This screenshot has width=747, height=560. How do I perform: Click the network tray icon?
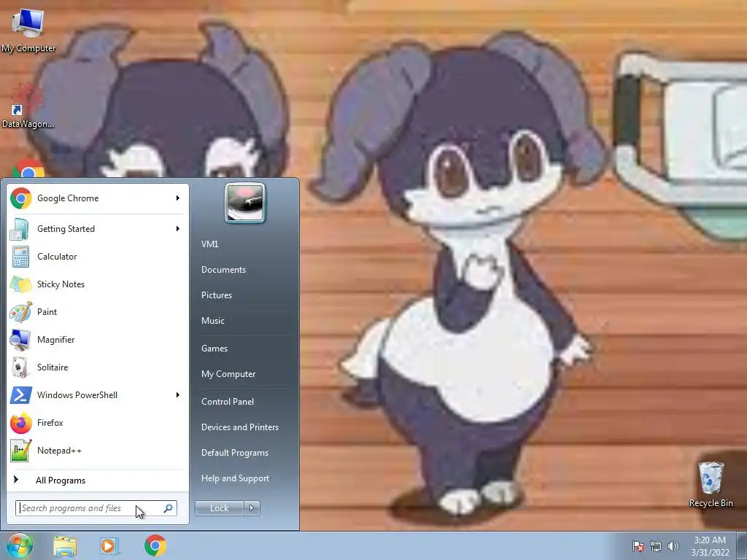656,546
